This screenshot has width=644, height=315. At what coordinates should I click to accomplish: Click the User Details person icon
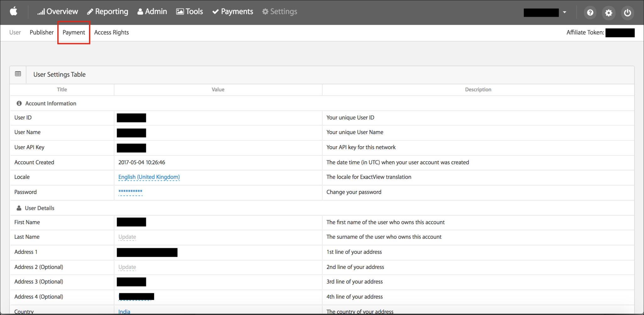point(19,208)
